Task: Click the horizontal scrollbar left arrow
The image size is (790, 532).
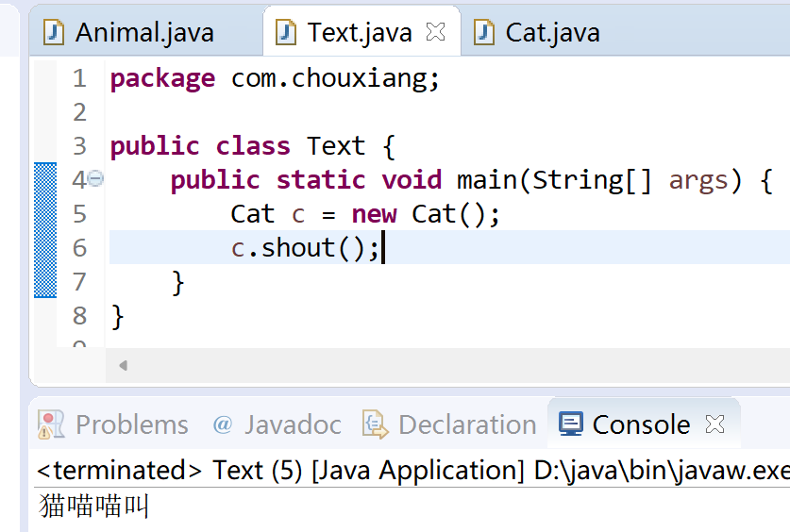Action: 123,365
